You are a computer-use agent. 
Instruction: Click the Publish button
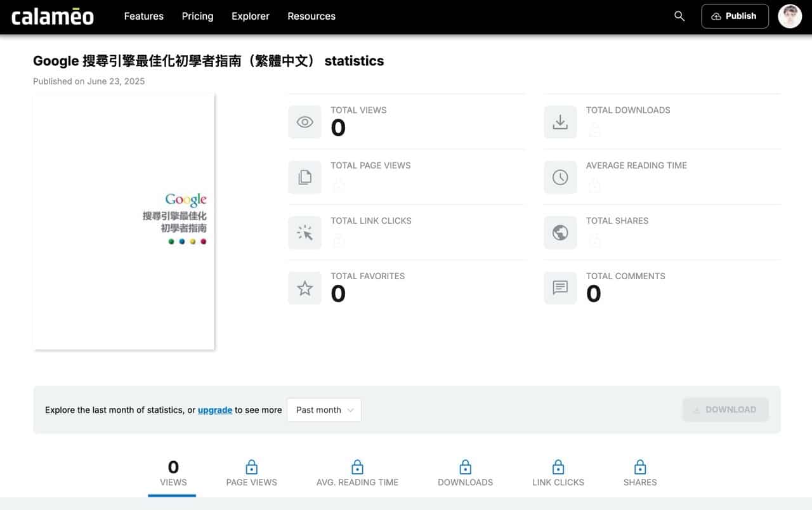[735, 16]
